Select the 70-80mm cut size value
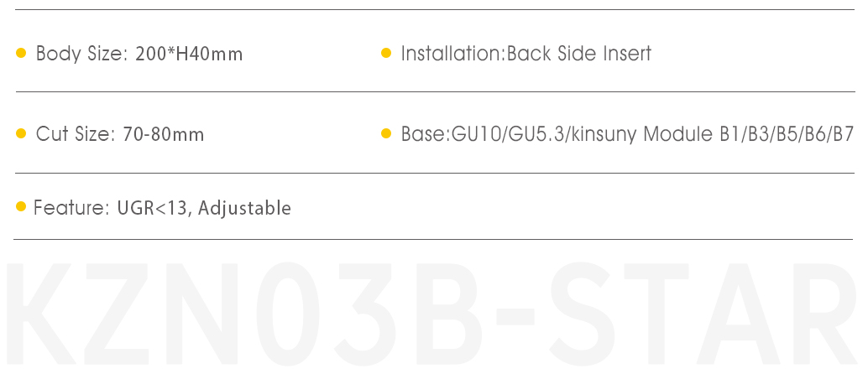868x374 pixels. tap(164, 134)
